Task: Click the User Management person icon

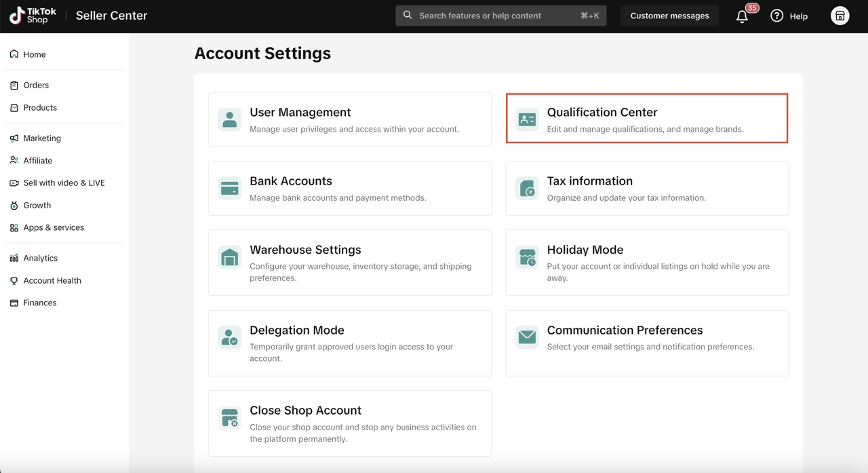Action: pos(230,119)
